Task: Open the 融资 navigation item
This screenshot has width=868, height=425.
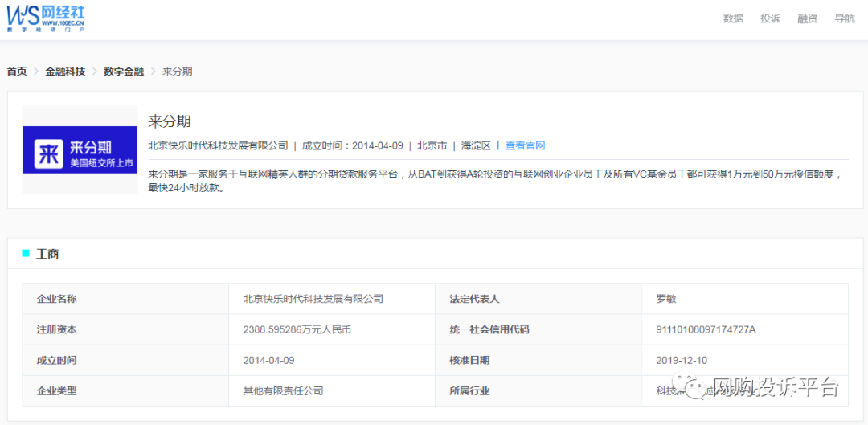Action: click(807, 18)
